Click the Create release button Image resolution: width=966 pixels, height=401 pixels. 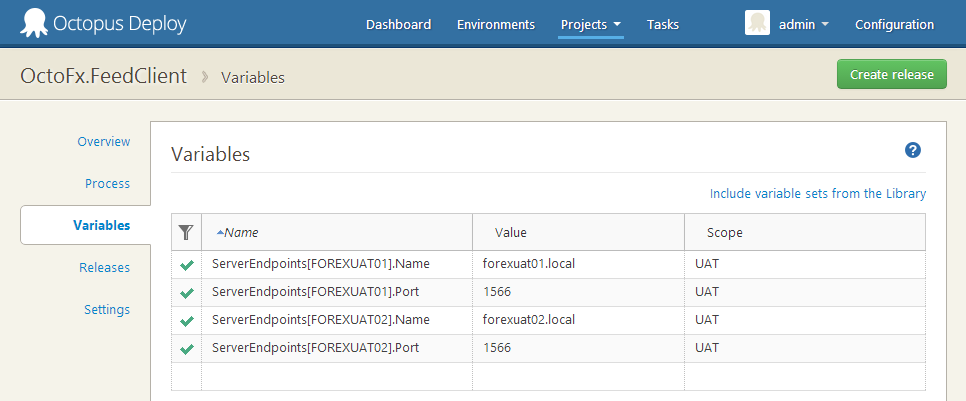(x=891, y=75)
